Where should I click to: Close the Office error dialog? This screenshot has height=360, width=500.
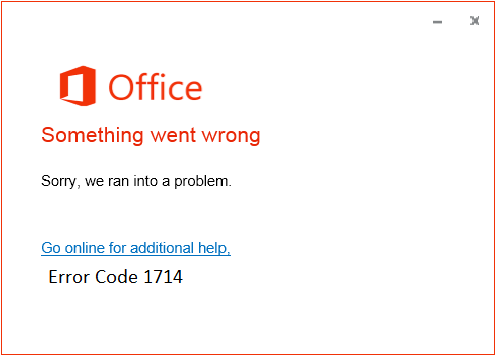coord(475,21)
